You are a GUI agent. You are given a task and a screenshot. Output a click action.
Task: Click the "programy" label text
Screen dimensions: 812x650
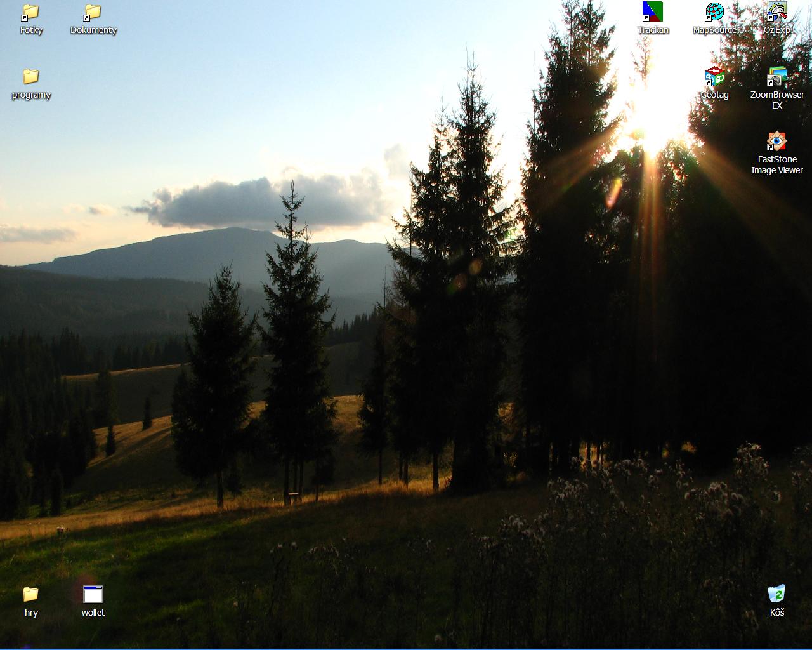click(x=31, y=95)
